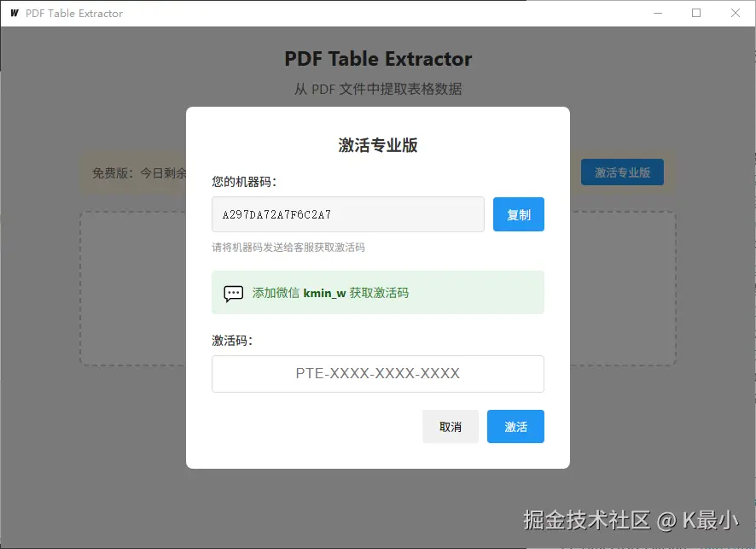
Task: Select the machine code field A297DA72A7F6C2A7
Action: tap(347, 214)
